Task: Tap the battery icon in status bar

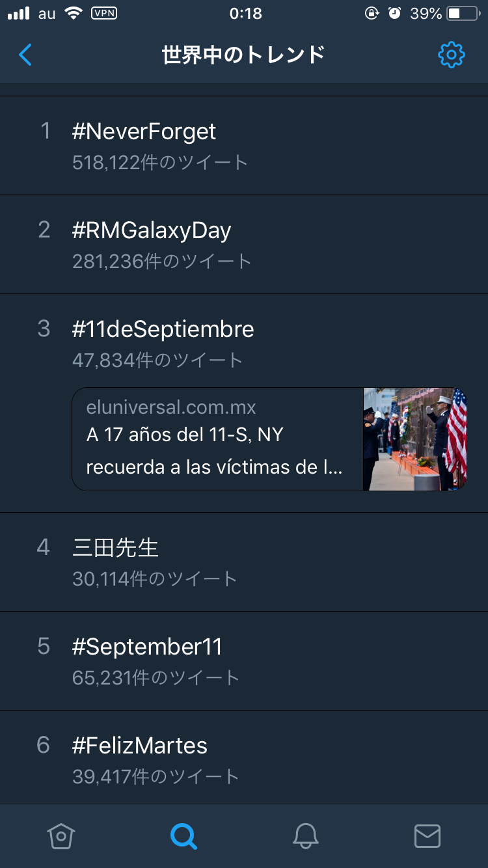Action: (463, 14)
